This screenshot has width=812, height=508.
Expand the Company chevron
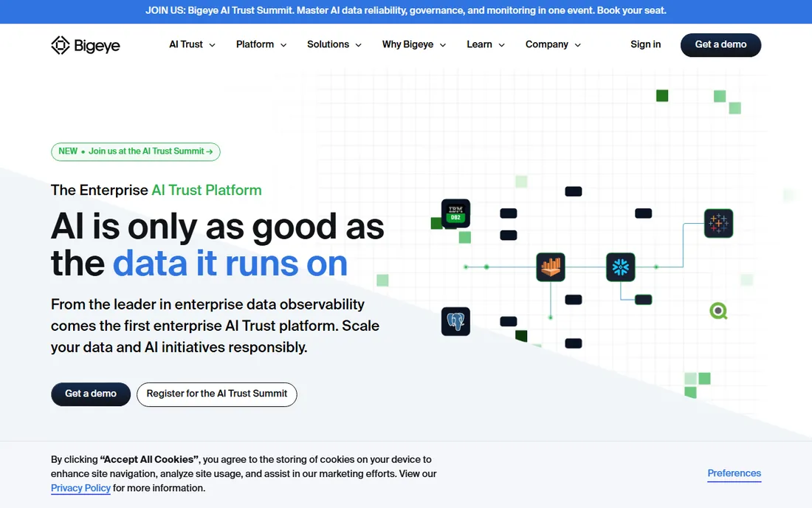[x=577, y=45]
